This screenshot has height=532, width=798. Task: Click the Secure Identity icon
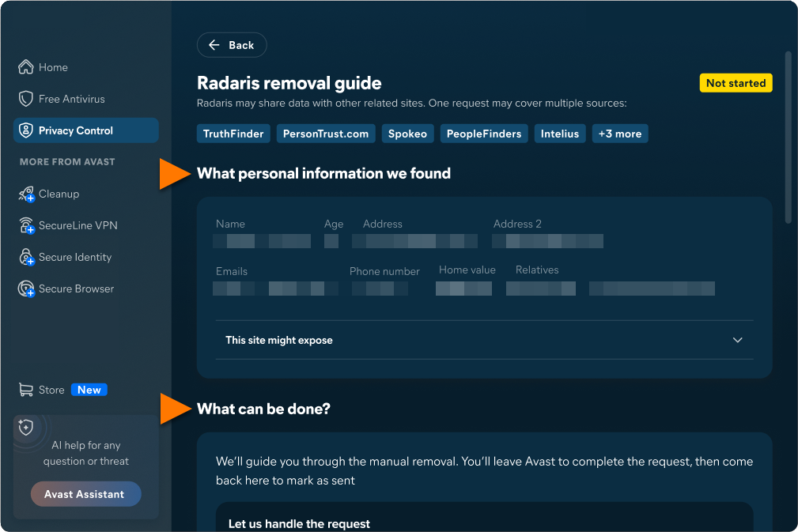click(x=26, y=257)
